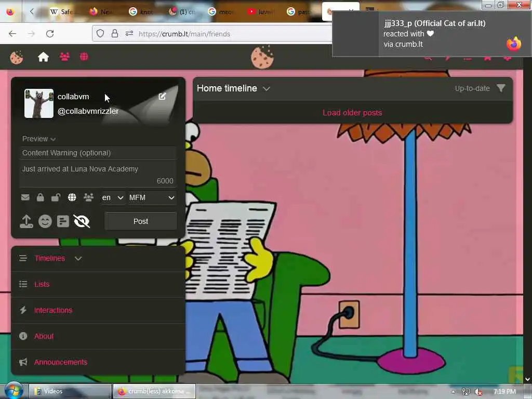Open the timeline filter funnel icon
532x399 pixels.
pyautogui.click(x=501, y=88)
